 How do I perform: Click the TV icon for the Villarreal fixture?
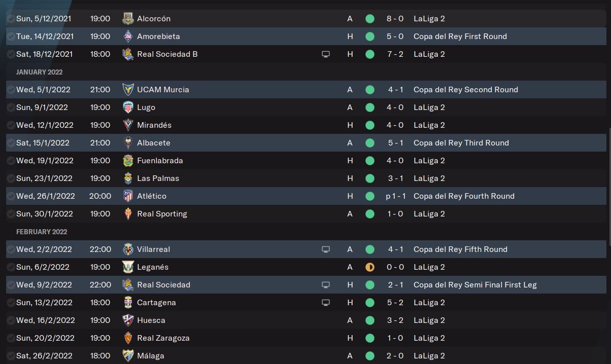pyautogui.click(x=326, y=249)
